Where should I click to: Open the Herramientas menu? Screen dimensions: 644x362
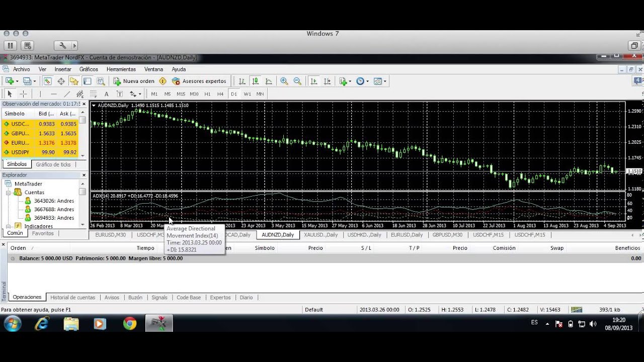[x=121, y=69]
